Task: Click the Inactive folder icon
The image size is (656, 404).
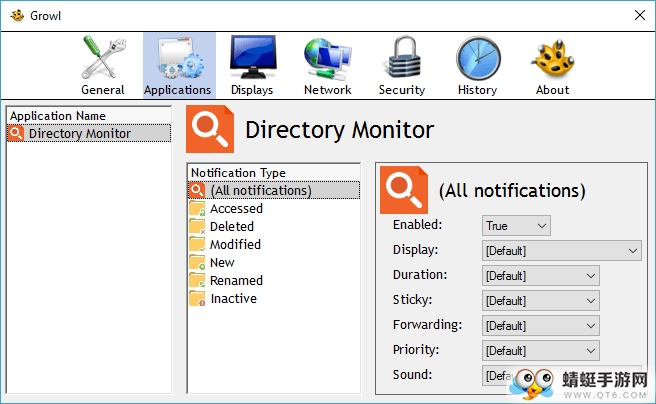Action: tap(197, 299)
